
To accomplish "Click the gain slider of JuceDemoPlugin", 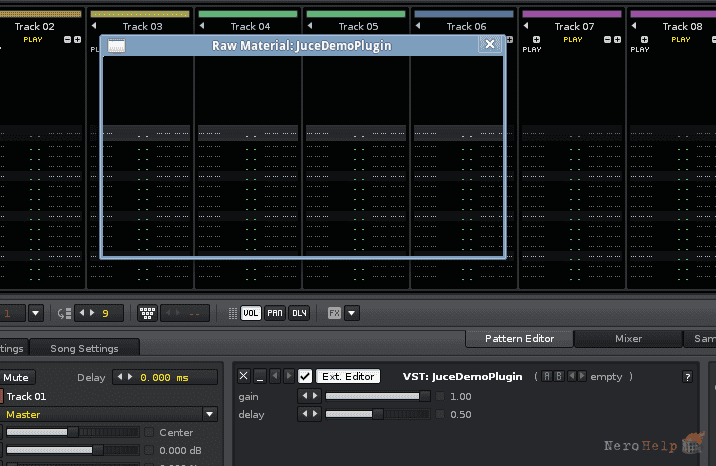I will point(378,396).
